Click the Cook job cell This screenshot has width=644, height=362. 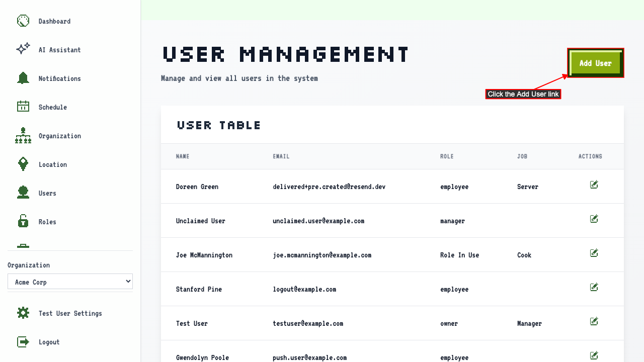524,255
